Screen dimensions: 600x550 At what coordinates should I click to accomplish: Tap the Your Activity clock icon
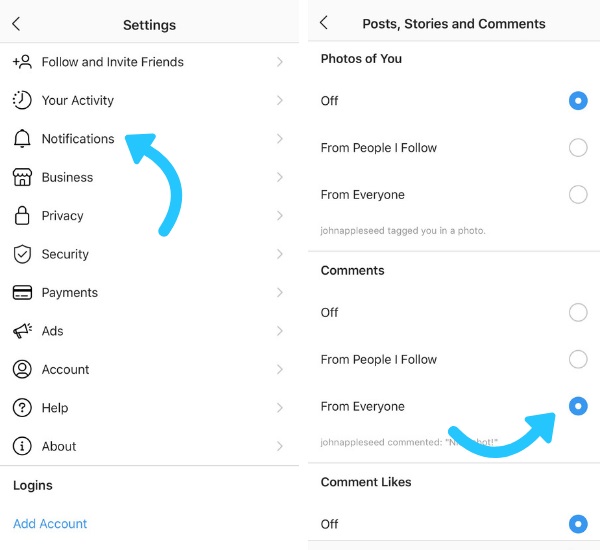(22, 100)
